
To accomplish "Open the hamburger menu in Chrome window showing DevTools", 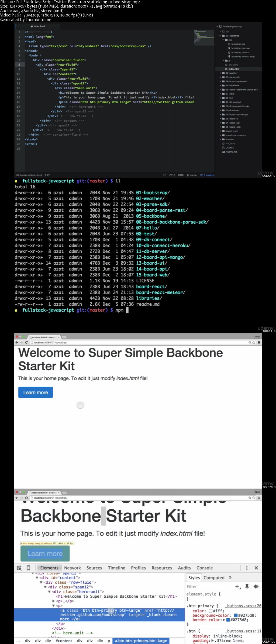I will (x=259, y=498).
